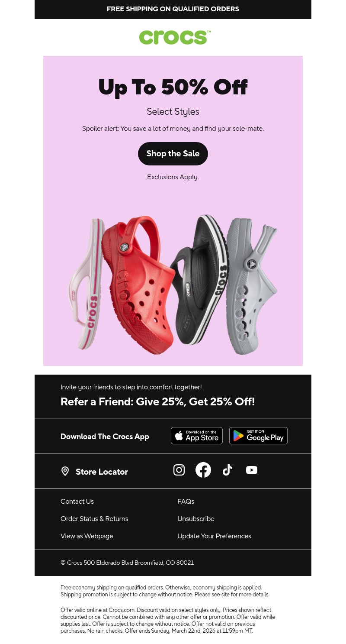Image resolution: width=346 pixels, height=644 pixels.
Task: Unsubscribe from Crocs emails
Action: point(195,518)
